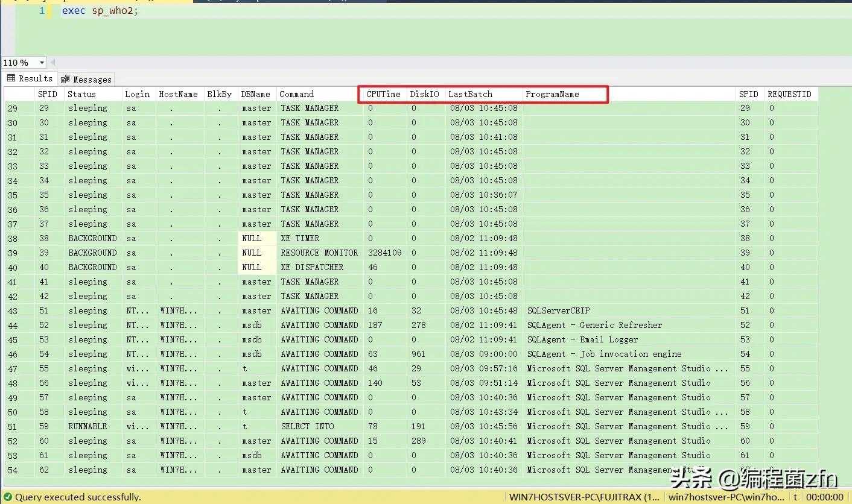Click LastBatch cell '08/03 09:57:16'

pos(484,368)
